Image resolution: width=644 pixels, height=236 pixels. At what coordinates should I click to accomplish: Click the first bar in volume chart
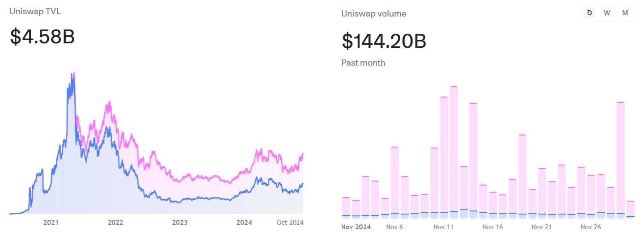click(x=346, y=207)
